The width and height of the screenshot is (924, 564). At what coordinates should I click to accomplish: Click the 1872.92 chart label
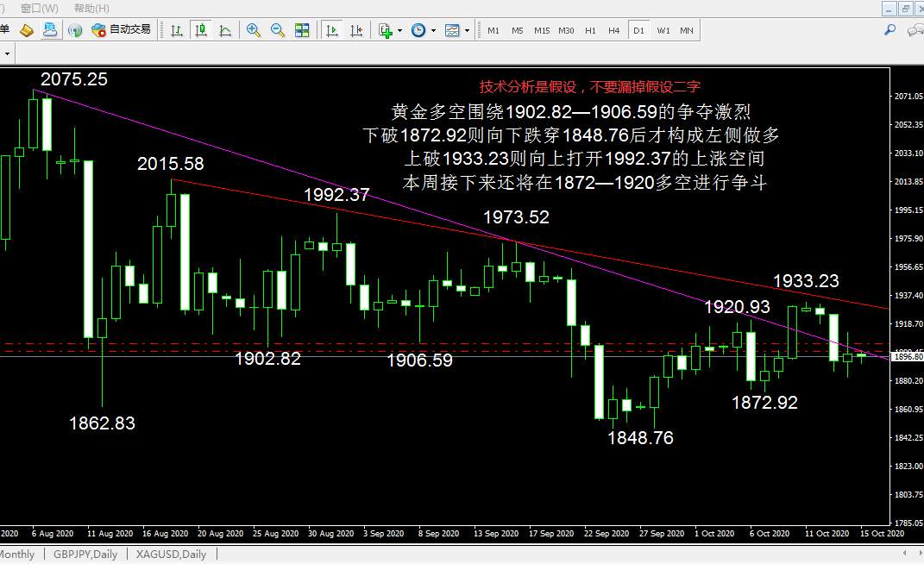coord(764,402)
